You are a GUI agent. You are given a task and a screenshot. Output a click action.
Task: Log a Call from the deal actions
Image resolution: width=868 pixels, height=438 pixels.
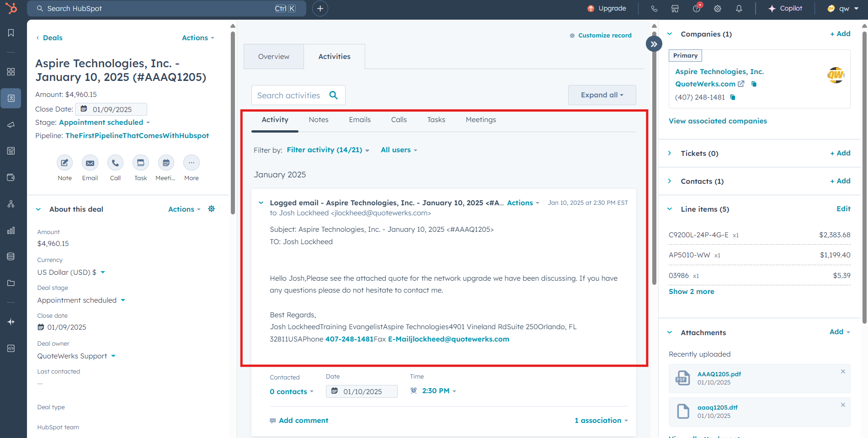(x=115, y=163)
